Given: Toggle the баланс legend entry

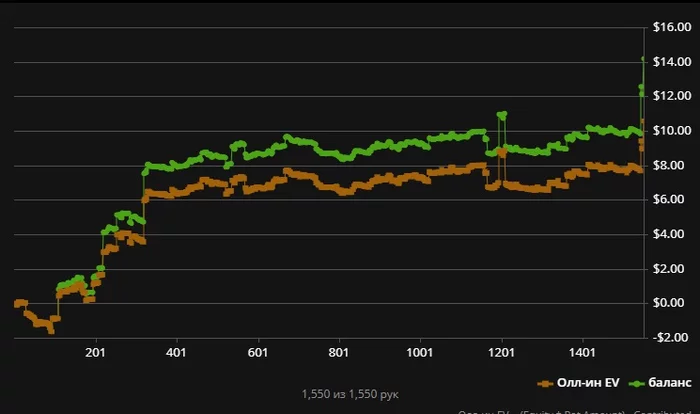Looking at the screenshot, I should tap(660, 383).
